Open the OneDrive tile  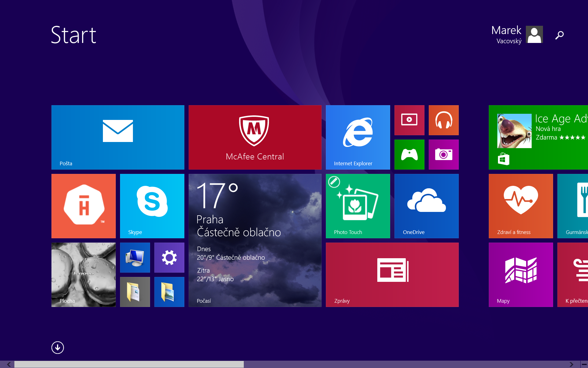[x=427, y=206]
